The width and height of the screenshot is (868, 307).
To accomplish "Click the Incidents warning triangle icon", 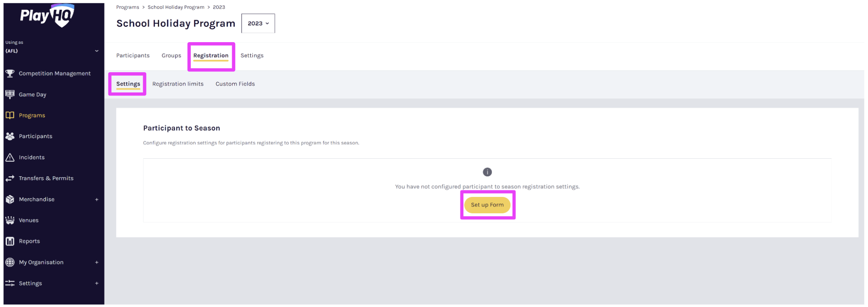I will (x=10, y=157).
